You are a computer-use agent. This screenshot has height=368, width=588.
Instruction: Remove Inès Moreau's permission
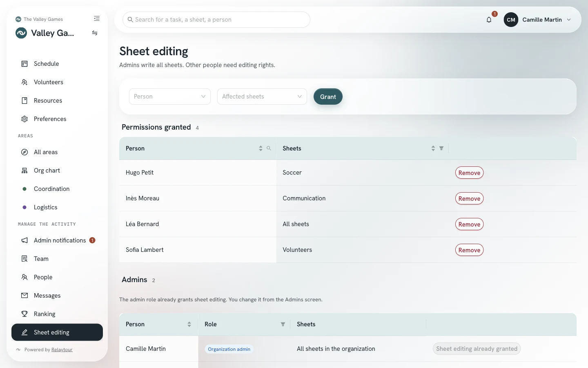(x=469, y=198)
